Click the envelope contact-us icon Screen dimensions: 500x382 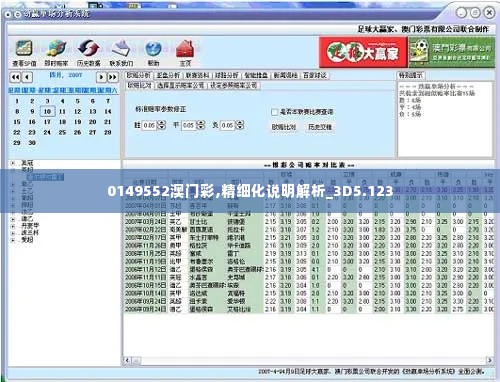point(121,49)
